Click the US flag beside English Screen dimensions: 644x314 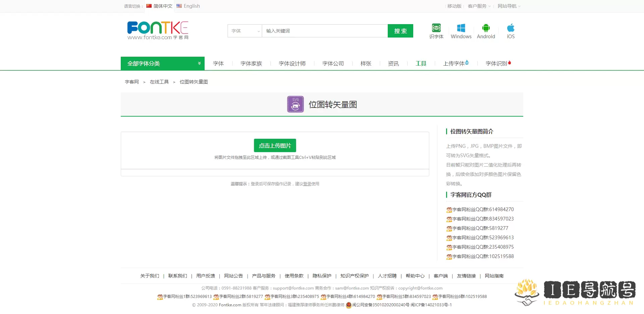tap(179, 6)
